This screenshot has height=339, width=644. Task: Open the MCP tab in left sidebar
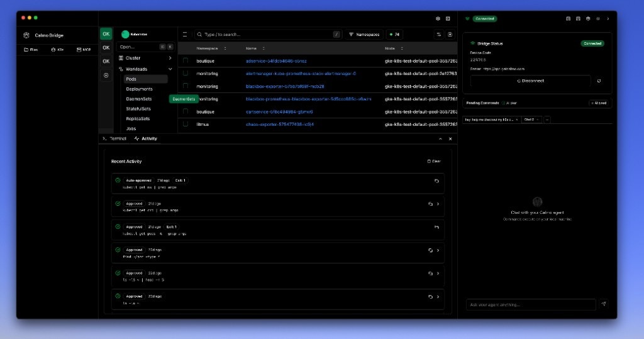[84, 50]
